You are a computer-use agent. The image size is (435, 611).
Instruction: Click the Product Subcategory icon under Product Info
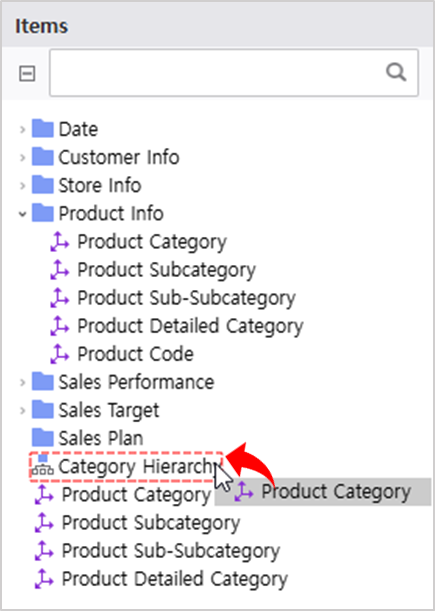(60, 270)
